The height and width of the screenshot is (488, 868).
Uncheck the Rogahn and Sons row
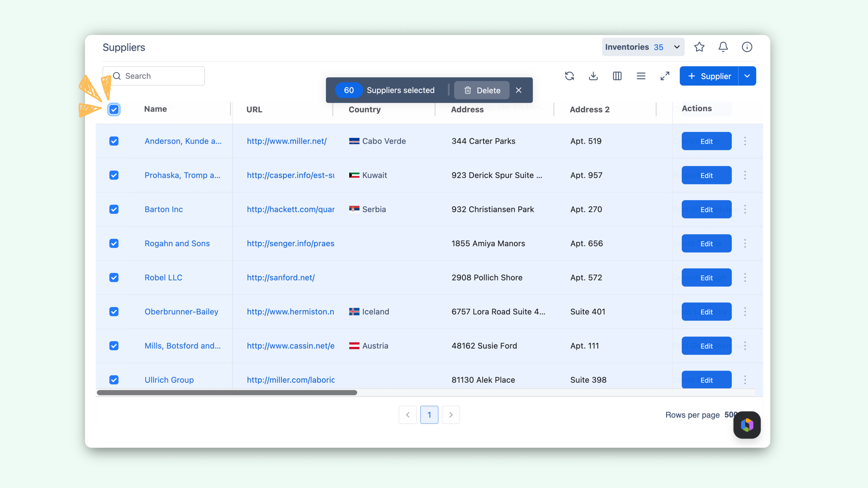click(x=114, y=243)
